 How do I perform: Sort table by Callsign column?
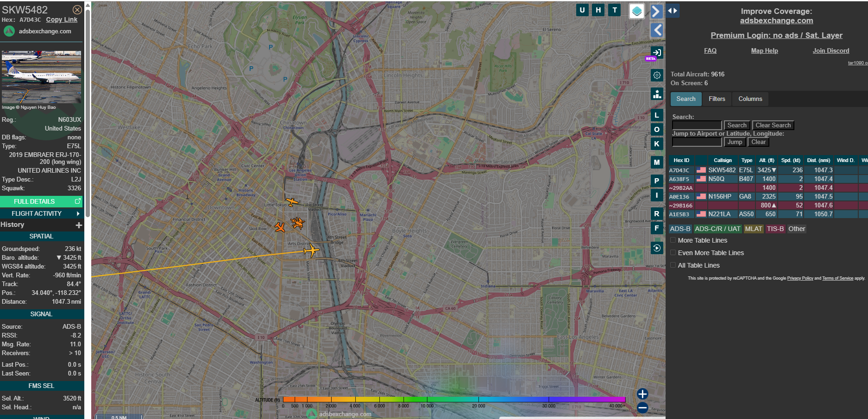point(723,160)
